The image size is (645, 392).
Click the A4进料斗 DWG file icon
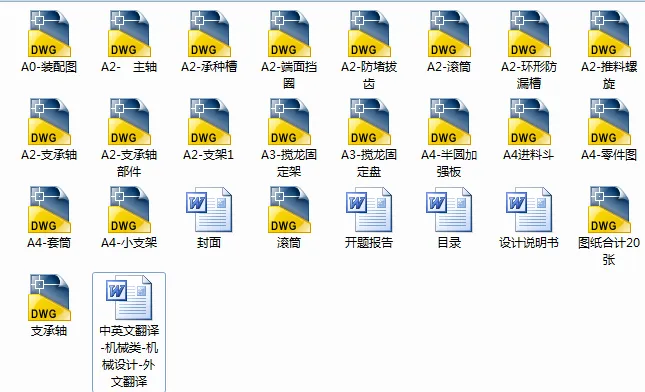click(x=529, y=122)
